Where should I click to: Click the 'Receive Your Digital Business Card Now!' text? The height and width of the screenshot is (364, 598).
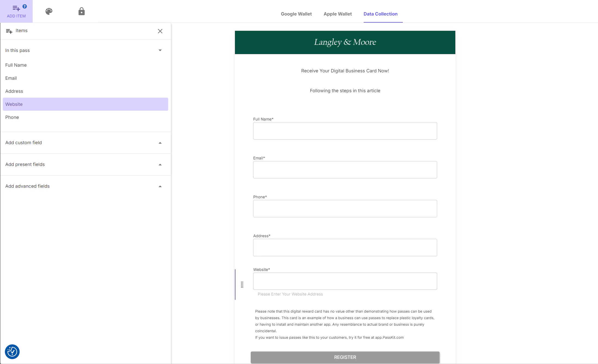click(x=345, y=71)
